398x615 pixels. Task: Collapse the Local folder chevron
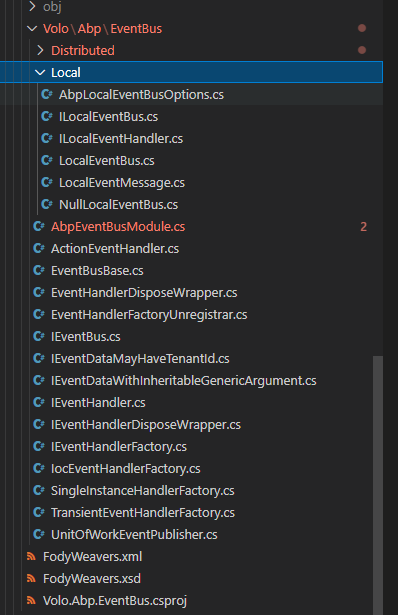(40, 72)
